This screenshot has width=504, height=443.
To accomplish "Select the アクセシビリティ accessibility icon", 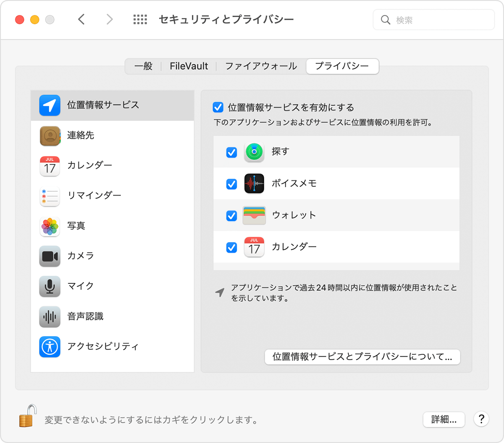I will [x=50, y=347].
